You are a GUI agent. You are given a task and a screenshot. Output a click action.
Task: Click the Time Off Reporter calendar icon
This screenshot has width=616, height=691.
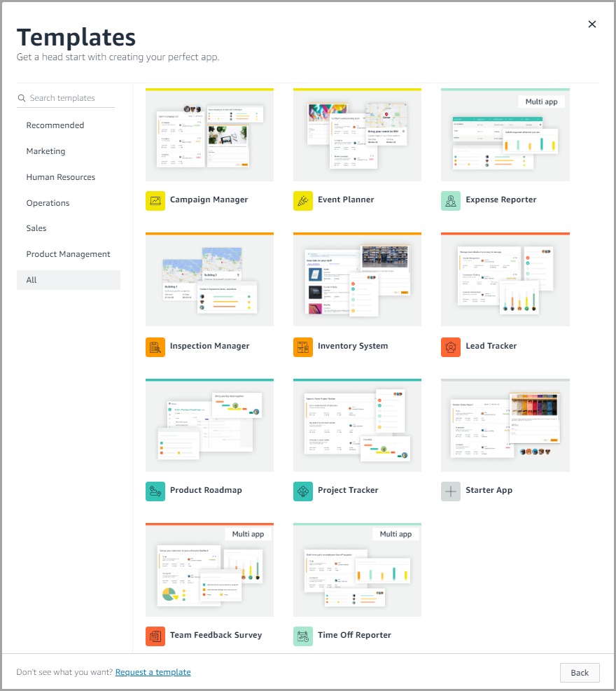[303, 636]
